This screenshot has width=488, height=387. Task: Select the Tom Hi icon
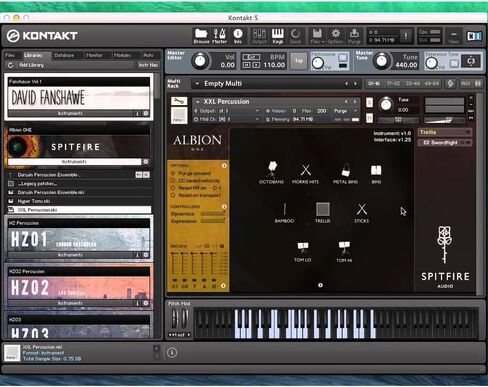pyautogui.click(x=344, y=252)
